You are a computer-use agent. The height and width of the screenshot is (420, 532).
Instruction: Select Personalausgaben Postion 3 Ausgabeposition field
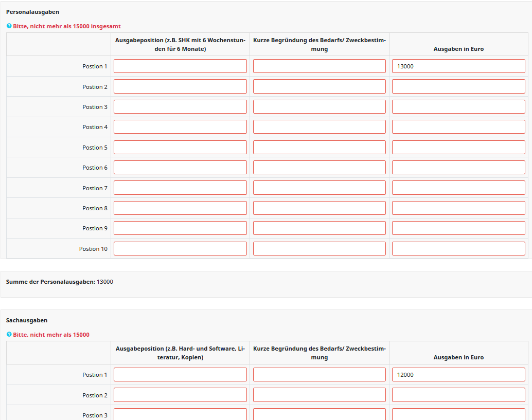pos(180,107)
